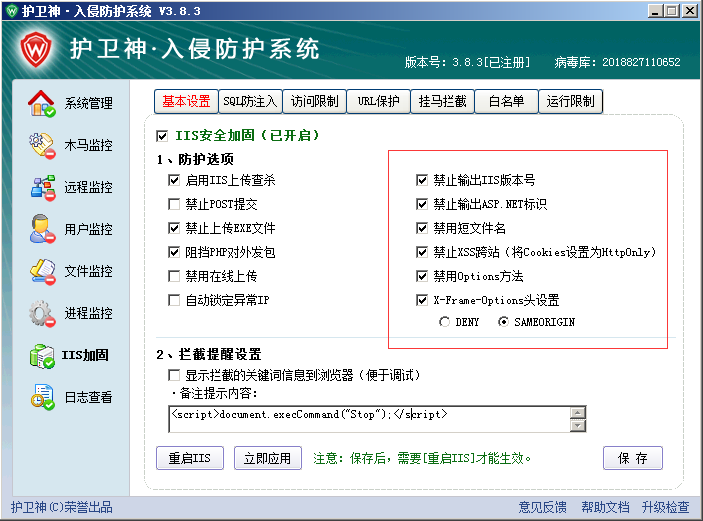Image resolution: width=703 pixels, height=521 pixels.
Task: Click the 立即应用 button
Action: tap(268, 458)
